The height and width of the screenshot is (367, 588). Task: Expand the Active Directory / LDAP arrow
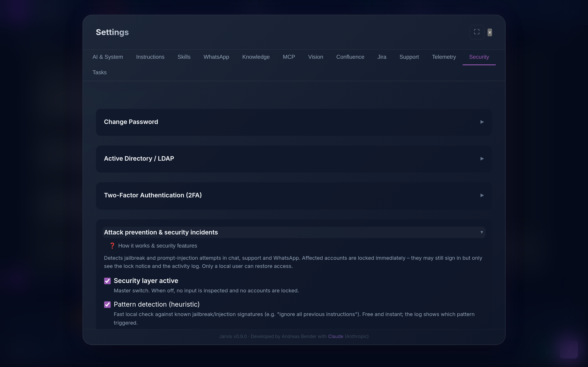482,158
